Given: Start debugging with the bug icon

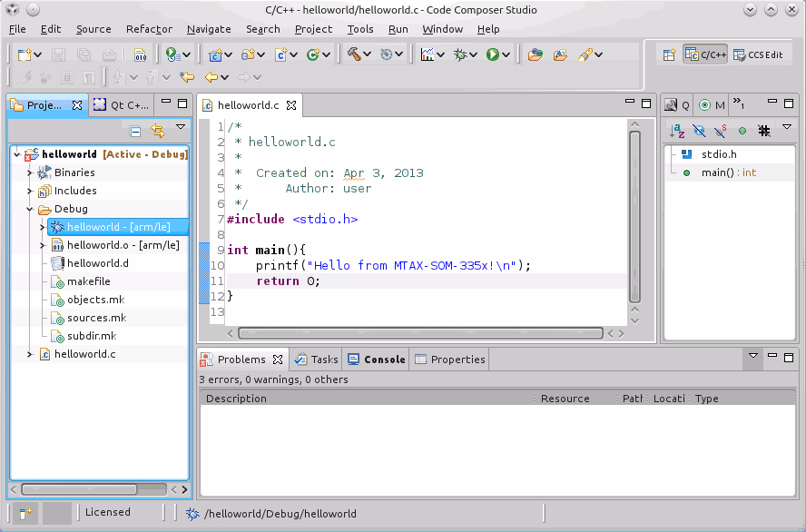Looking at the screenshot, I should coord(460,54).
